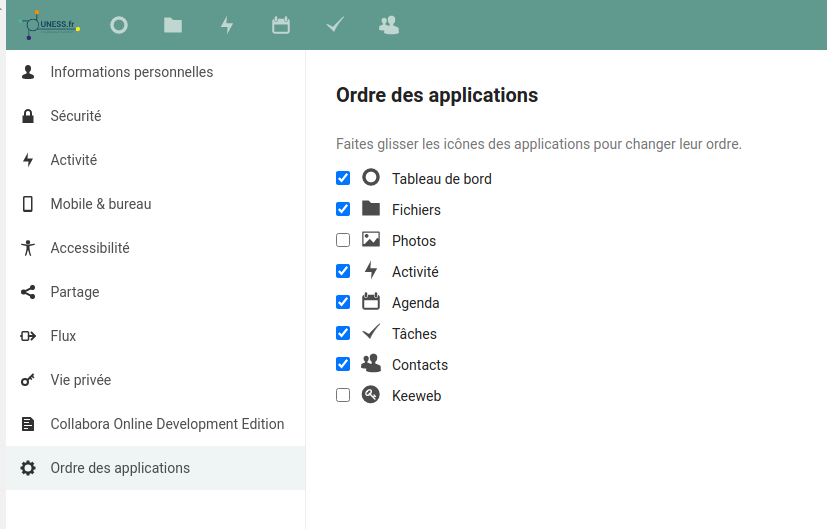Image resolution: width=827 pixels, height=529 pixels.
Task: Open Activity app from top bar
Action: click(x=227, y=25)
